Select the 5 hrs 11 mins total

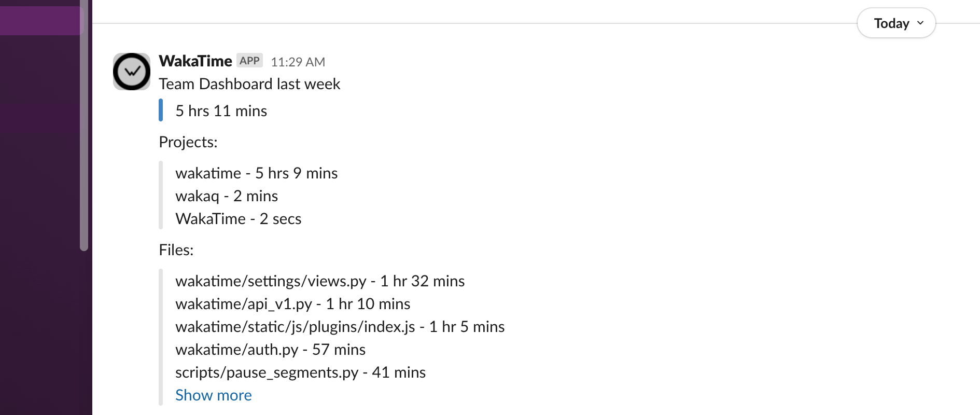pyautogui.click(x=221, y=111)
